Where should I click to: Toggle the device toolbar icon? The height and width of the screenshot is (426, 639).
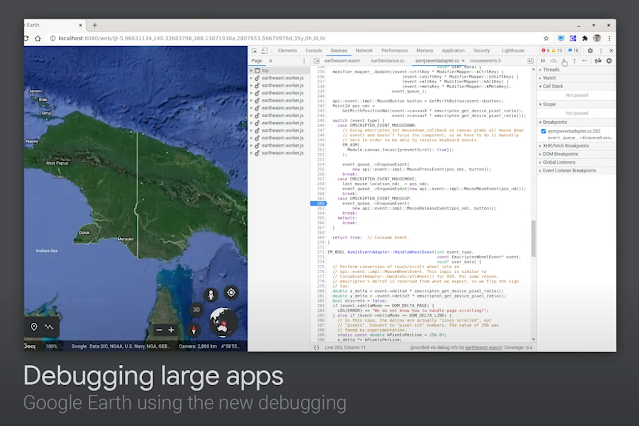tap(264, 51)
